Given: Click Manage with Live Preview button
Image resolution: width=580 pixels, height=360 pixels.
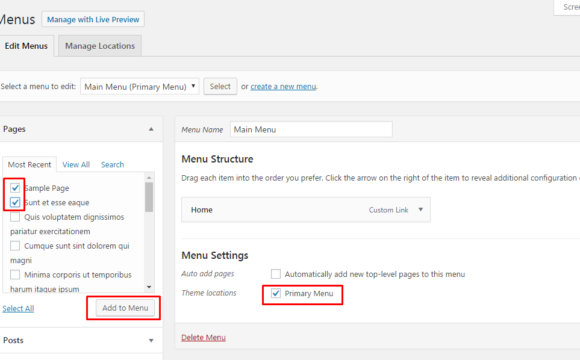Looking at the screenshot, I should [x=93, y=19].
